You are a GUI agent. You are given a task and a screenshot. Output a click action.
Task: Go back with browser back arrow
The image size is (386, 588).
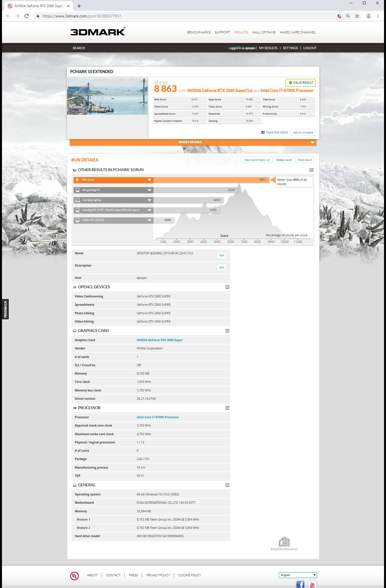tap(8, 16)
